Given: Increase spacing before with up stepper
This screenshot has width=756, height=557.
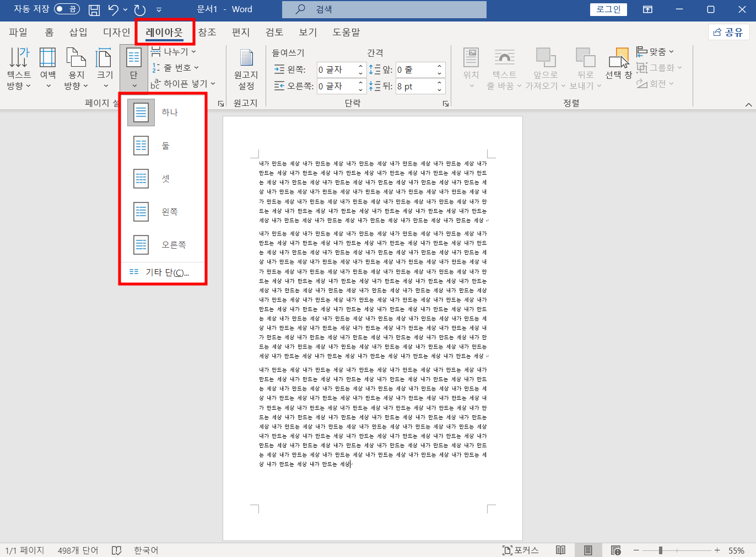Looking at the screenshot, I should 440,67.
